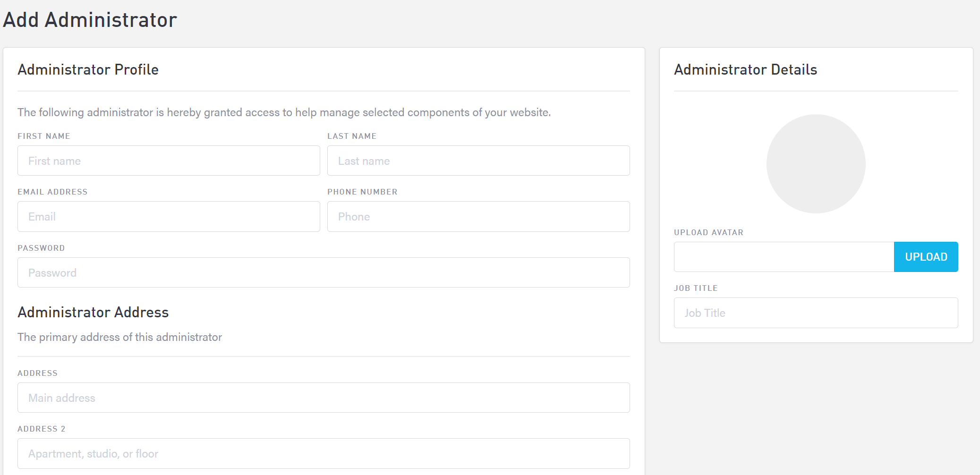The height and width of the screenshot is (475, 980).
Task: Click the circular avatar placeholder image
Action: point(816,164)
